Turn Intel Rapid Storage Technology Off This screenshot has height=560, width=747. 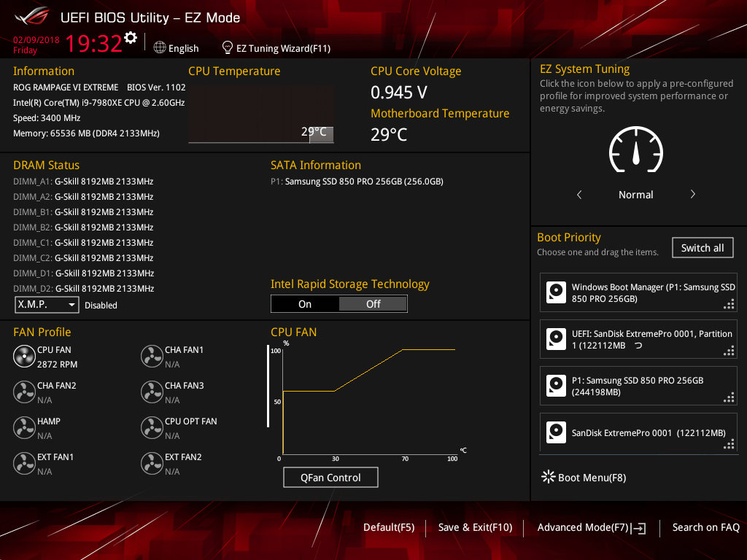click(x=373, y=304)
